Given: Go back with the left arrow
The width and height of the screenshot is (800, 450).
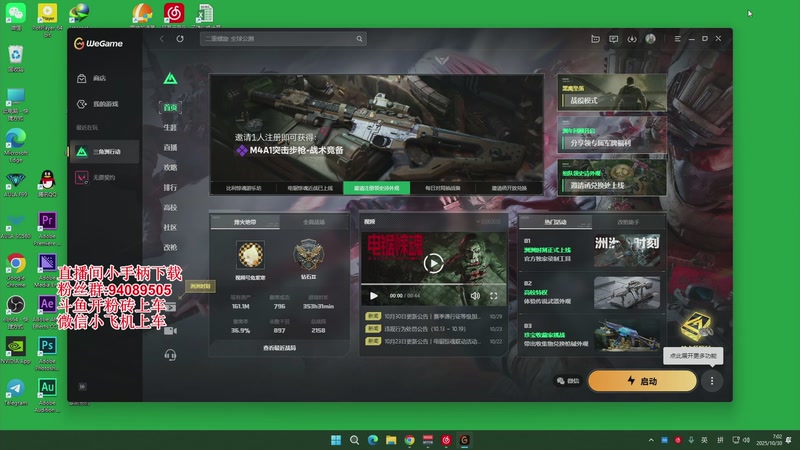Looking at the screenshot, I should 162,39.
